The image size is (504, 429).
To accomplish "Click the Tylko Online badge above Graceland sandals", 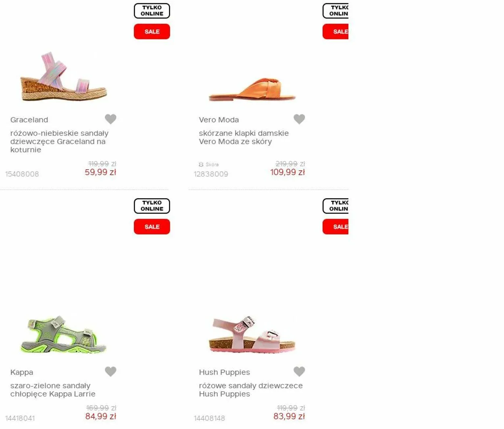I will point(152,10).
